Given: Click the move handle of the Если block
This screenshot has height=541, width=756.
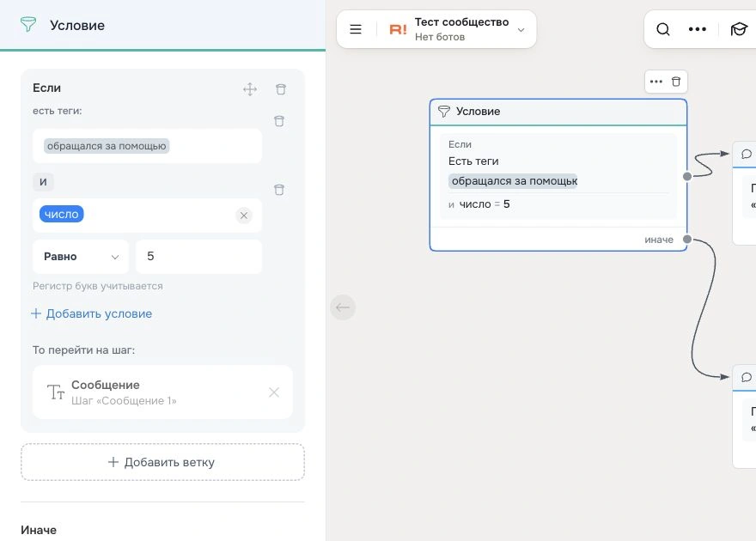Looking at the screenshot, I should coord(250,89).
